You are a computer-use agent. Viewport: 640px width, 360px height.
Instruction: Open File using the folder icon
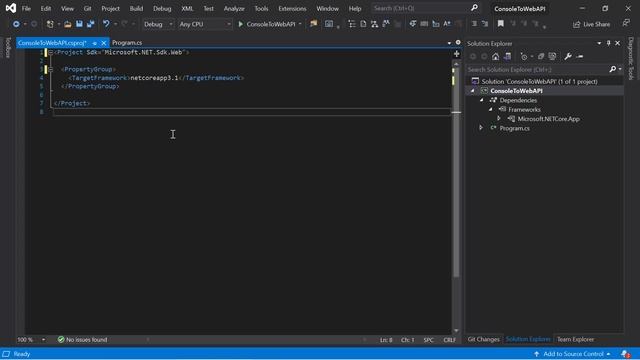click(x=68, y=24)
